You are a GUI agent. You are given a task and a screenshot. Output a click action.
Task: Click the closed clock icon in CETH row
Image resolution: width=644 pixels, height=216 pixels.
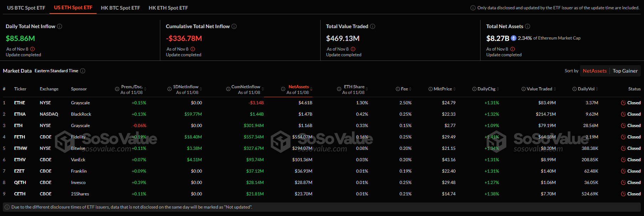pos(623,194)
